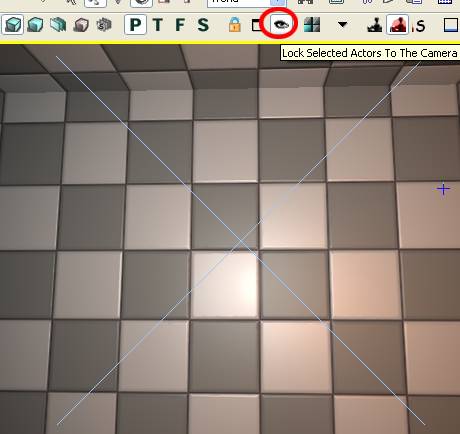Toggle the orange padlock viewport lock
460x434 pixels.
[235, 25]
